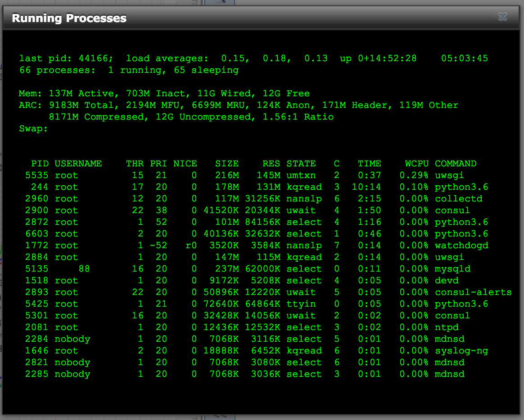Click the 31256K RES value

click(x=262, y=199)
